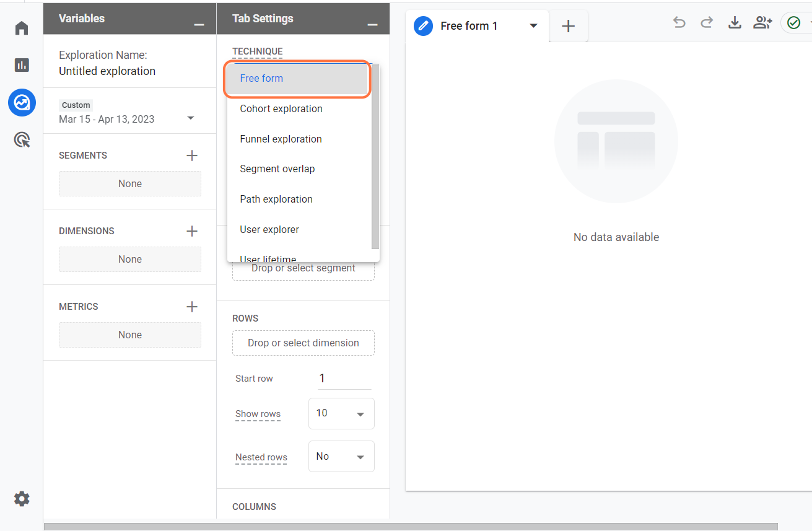Click the Explore icon in sidebar
Viewport: 812px width, 531px height.
[22, 102]
